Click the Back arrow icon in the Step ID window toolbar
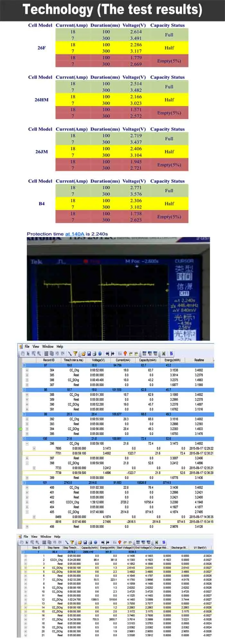 [103, 543]
